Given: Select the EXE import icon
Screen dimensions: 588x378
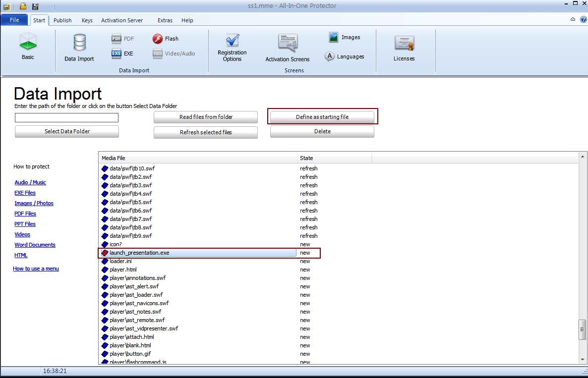Looking at the screenshot, I should [x=117, y=54].
